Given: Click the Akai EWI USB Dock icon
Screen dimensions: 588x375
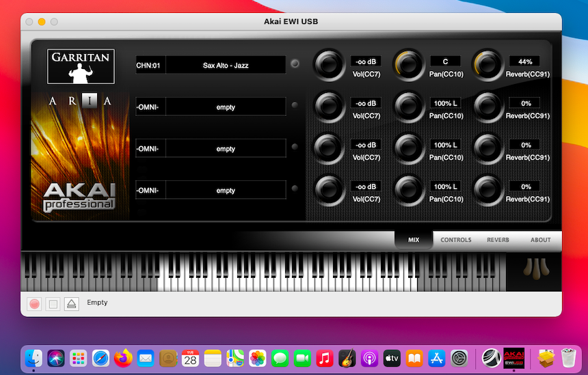Looking at the screenshot, I should tap(513, 358).
